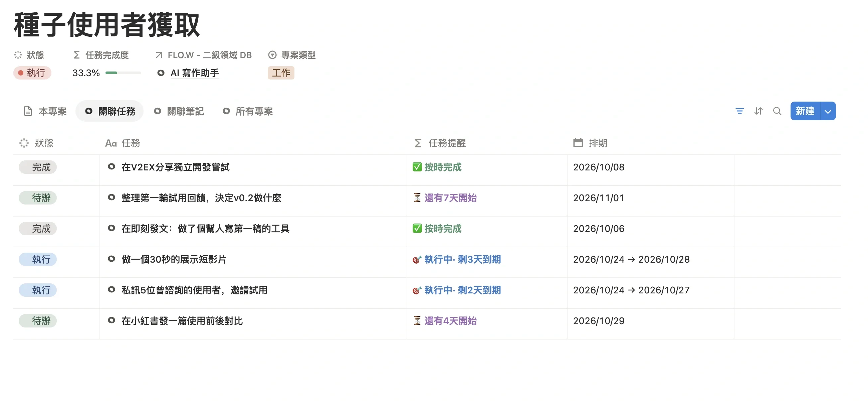Click the 專案類型 property label
The height and width of the screenshot is (401, 868).
tap(292, 55)
